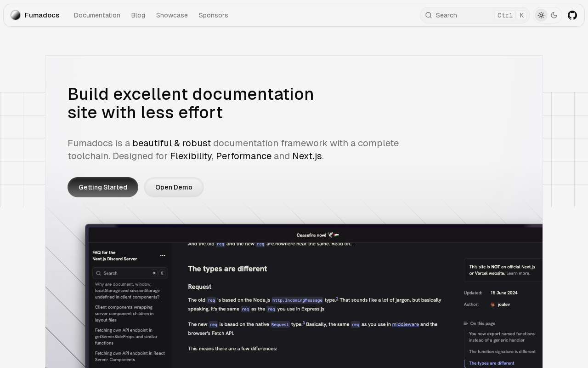Open the Sponsors nav item

(214, 15)
